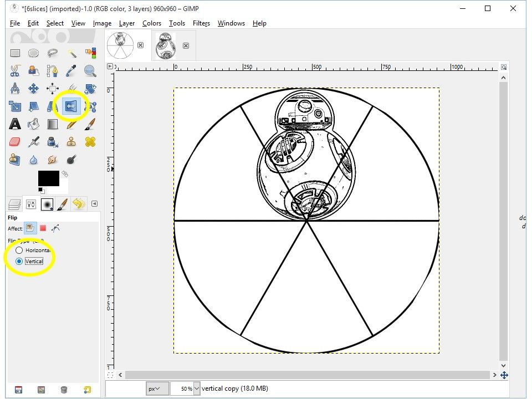Select the Cage Transform tool

(x=91, y=106)
